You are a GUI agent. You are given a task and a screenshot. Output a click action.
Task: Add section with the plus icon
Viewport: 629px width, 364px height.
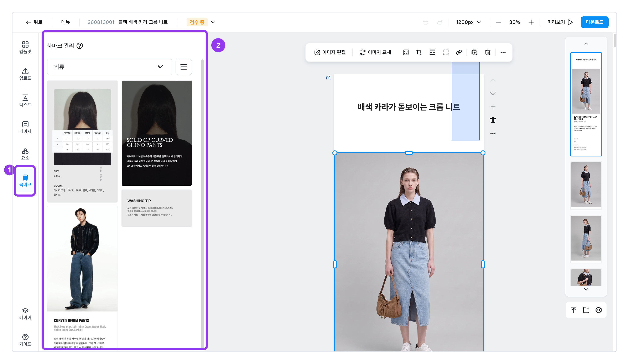click(493, 107)
